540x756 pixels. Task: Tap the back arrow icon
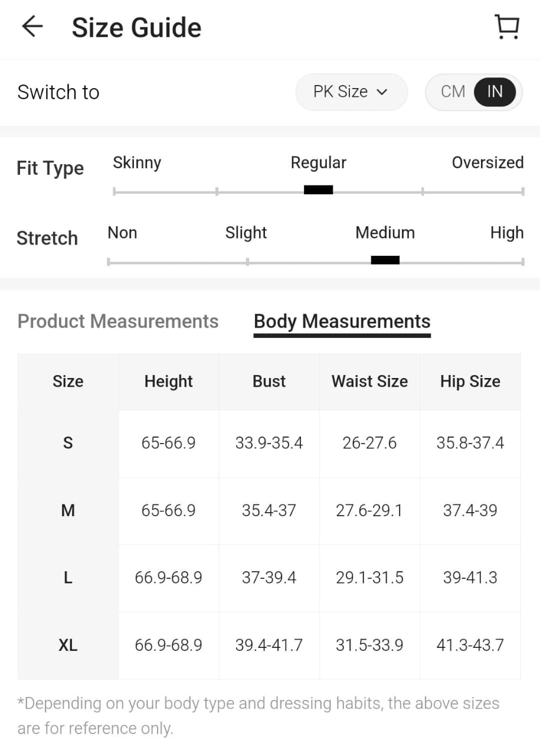(x=32, y=27)
